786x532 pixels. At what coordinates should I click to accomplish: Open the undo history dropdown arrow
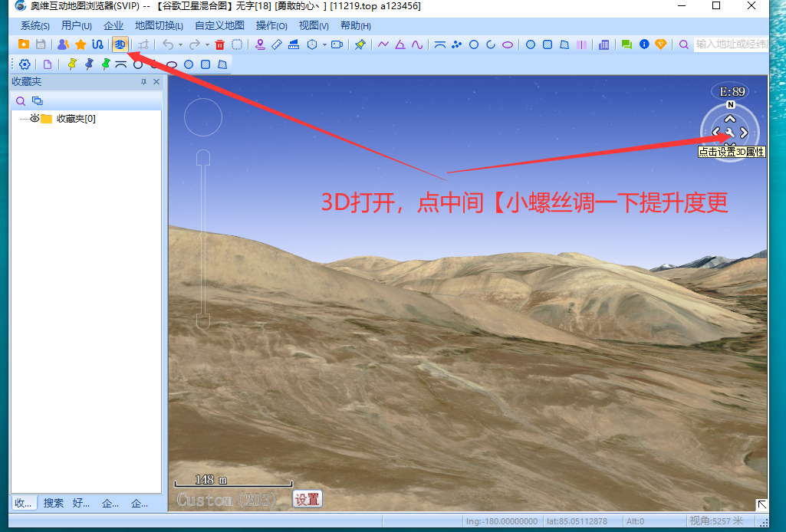coord(180,44)
